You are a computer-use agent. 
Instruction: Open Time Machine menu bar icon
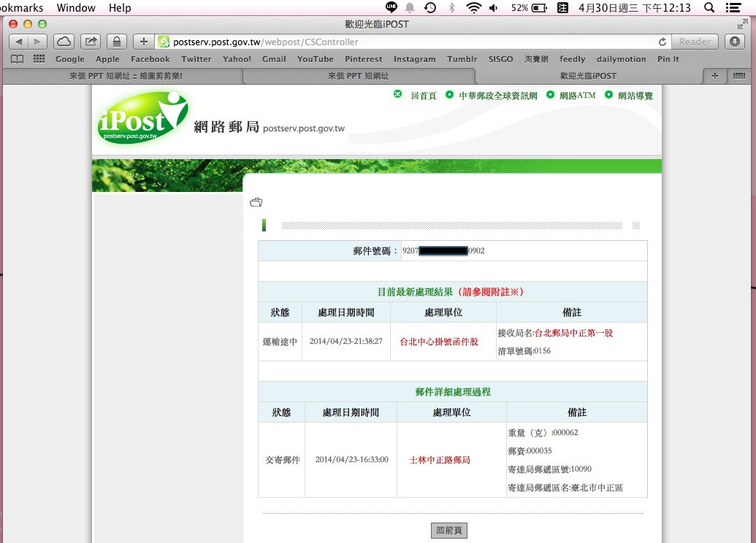(x=430, y=8)
